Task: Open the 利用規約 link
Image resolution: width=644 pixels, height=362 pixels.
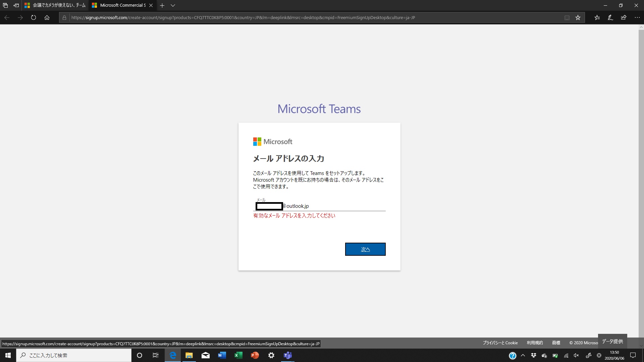Action: 535,343
